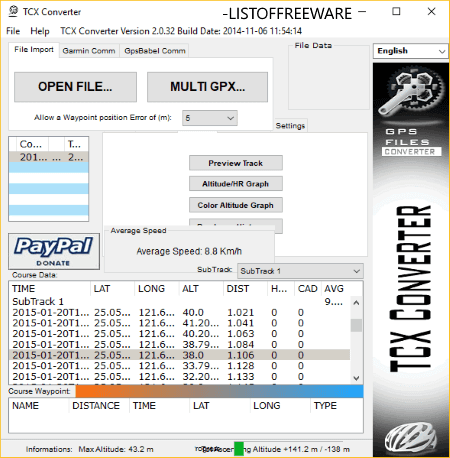Open the File menu
This screenshot has width=450, height=458.
tap(13, 31)
